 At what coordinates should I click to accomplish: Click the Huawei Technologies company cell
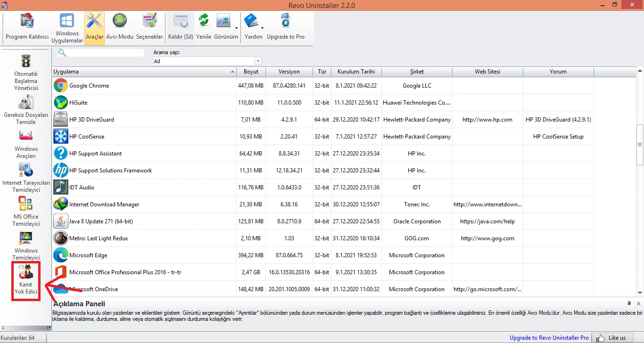(417, 103)
